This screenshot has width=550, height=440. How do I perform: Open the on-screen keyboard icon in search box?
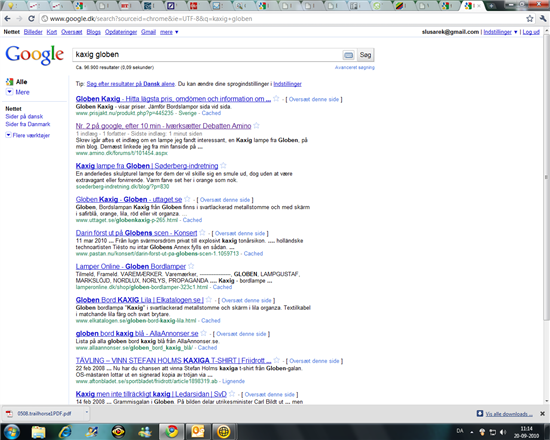(348, 55)
